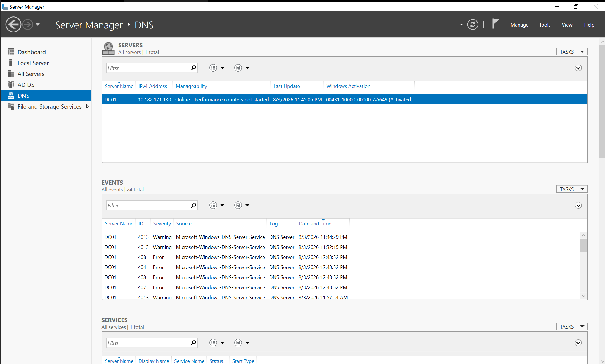Select DNS in the sidebar
This screenshot has height=364, width=605.
click(46, 96)
